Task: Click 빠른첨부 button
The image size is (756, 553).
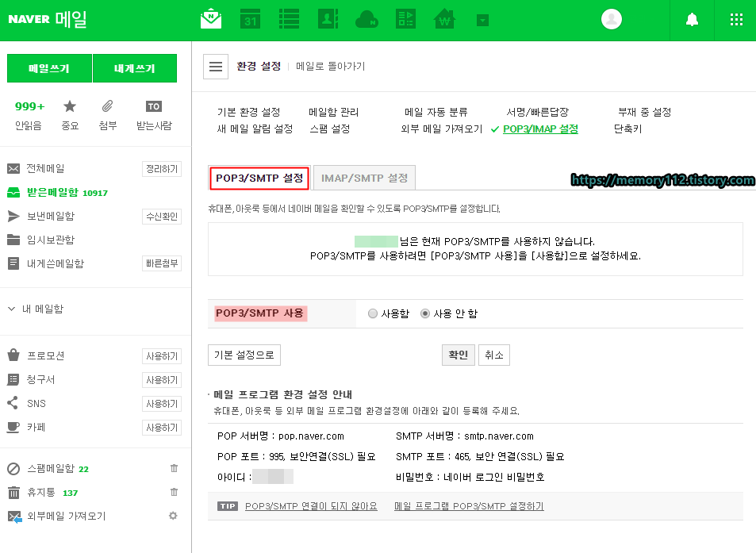Action: pos(162,263)
